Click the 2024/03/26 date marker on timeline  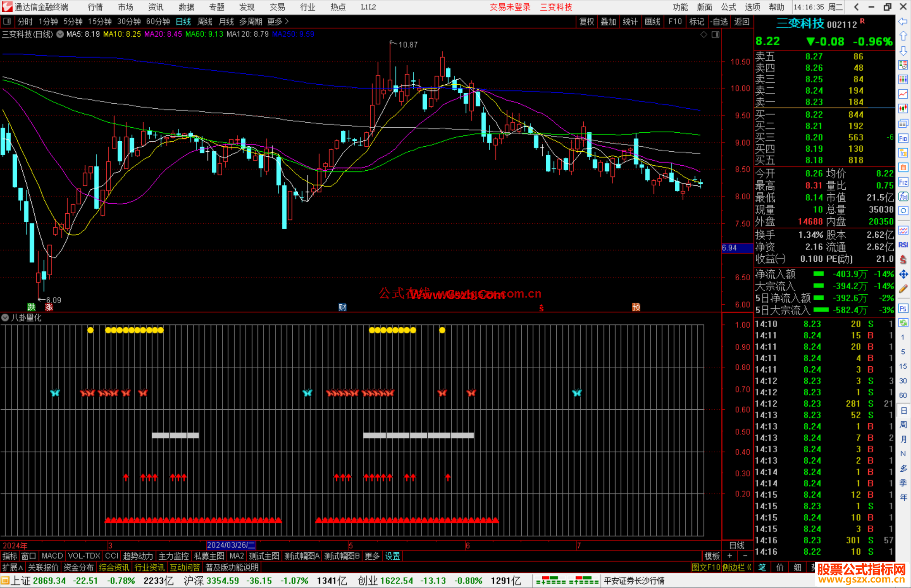click(x=231, y=545)
